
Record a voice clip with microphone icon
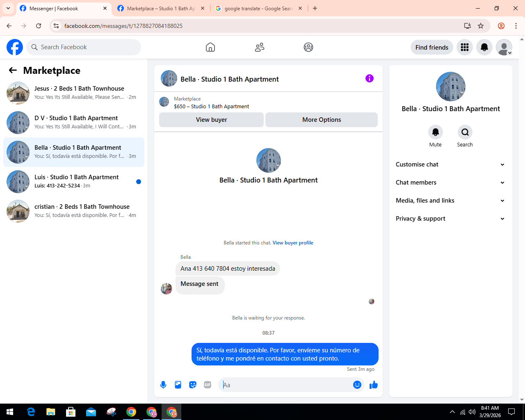(163, 385)
